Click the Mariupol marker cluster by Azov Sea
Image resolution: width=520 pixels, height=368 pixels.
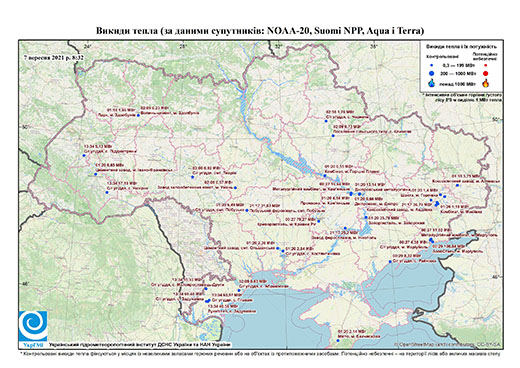pyautogui.click(x=431, y=240)
